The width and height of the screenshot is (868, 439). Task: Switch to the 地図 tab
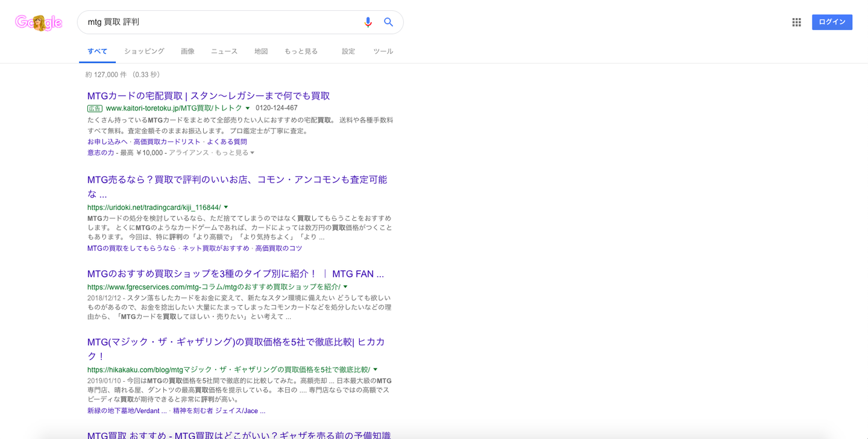261,51
